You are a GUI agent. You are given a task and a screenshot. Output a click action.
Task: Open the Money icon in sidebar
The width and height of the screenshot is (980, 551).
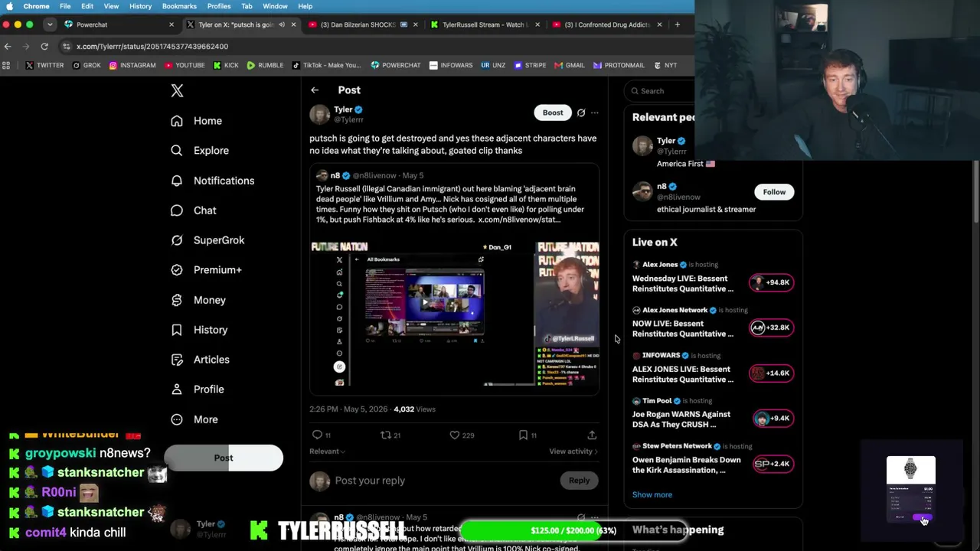(x=177, y=300)
